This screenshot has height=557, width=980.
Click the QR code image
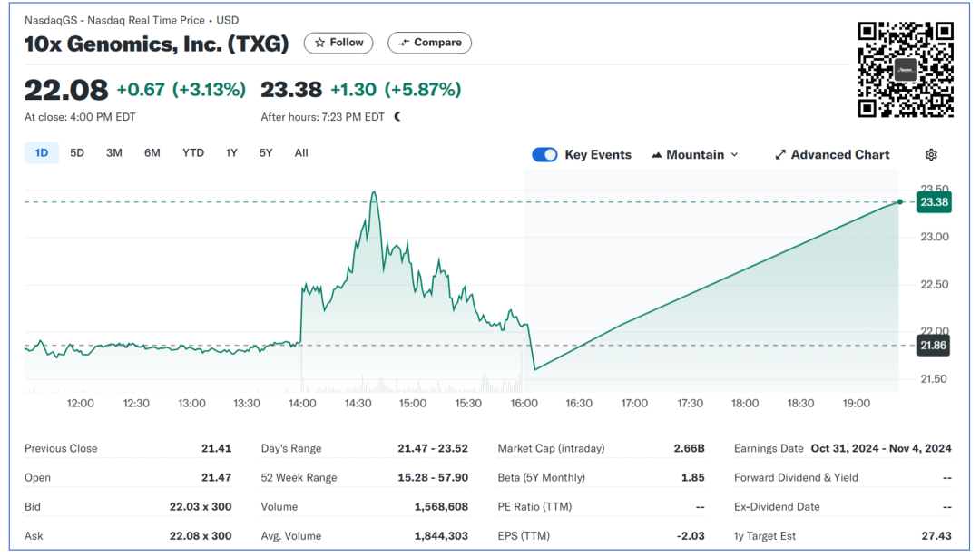point(906,69)
